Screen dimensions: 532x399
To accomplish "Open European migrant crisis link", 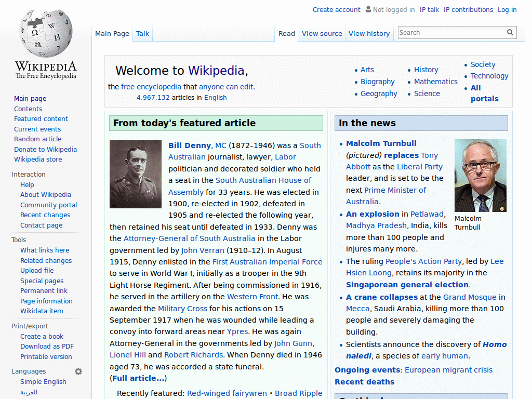I will (448, 370).
